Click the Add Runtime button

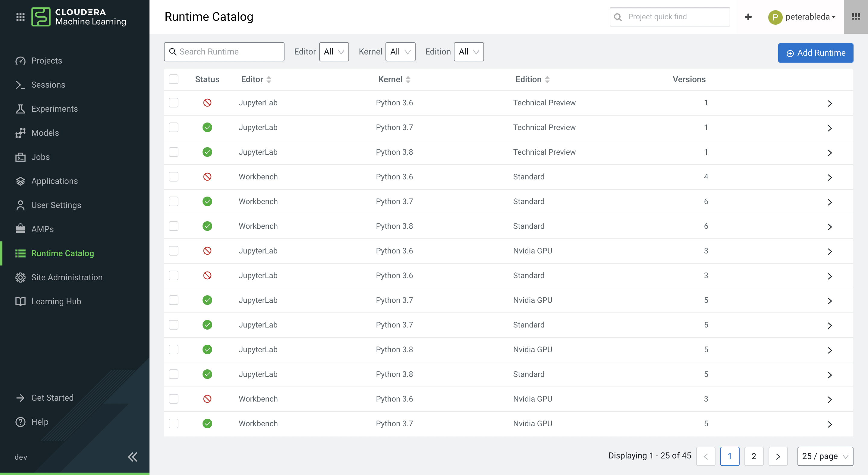816,52
